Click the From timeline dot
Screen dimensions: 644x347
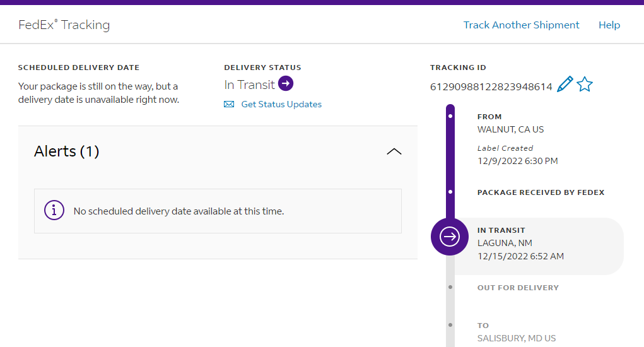(x=450, y=117)
